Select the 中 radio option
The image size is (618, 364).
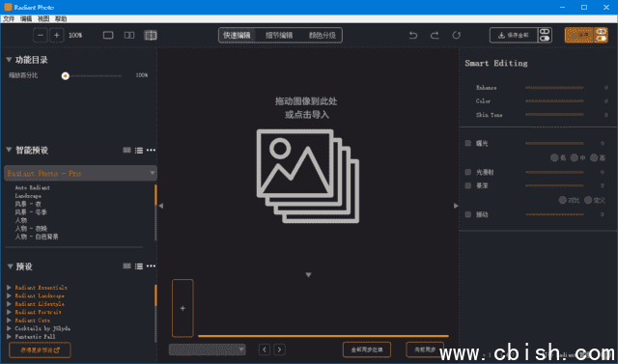coord(575,158)
